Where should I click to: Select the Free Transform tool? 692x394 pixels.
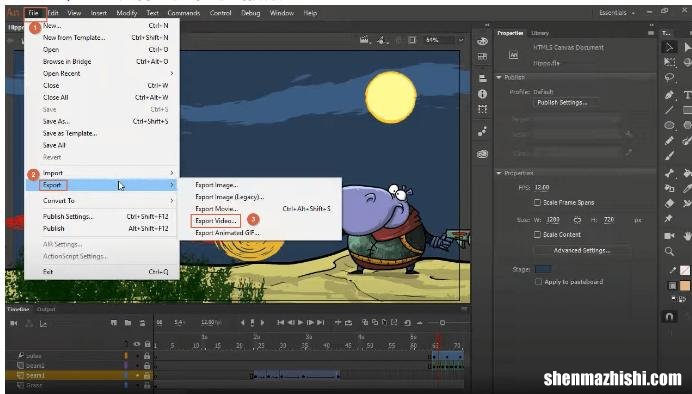669,62
